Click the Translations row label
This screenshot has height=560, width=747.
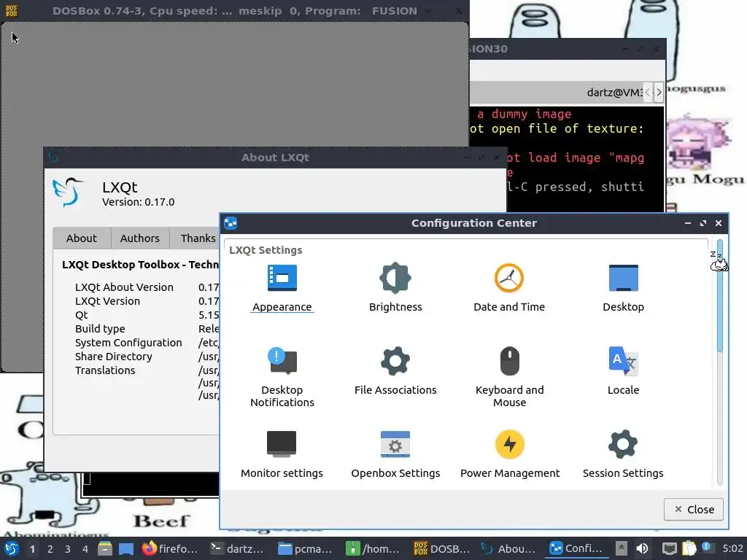point(105,370)
